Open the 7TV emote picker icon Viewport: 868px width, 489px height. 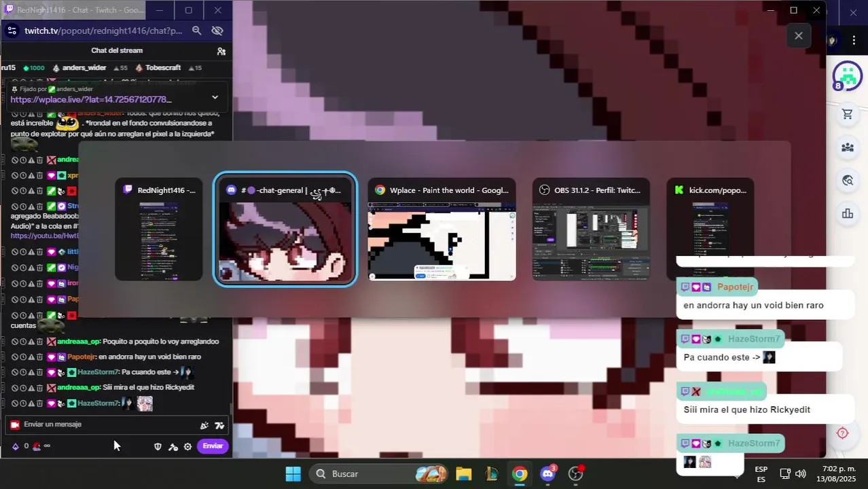pos(219,425)
